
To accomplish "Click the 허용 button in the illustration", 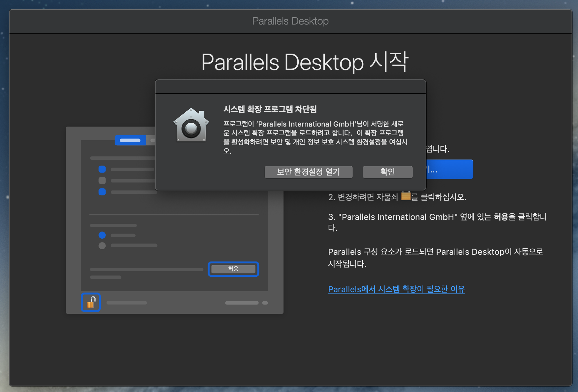I will [233, 269].
